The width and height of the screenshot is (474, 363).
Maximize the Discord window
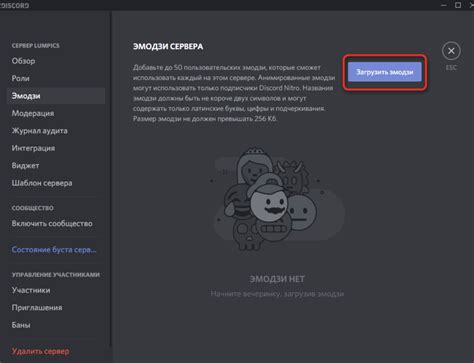[x=458, y=5]
